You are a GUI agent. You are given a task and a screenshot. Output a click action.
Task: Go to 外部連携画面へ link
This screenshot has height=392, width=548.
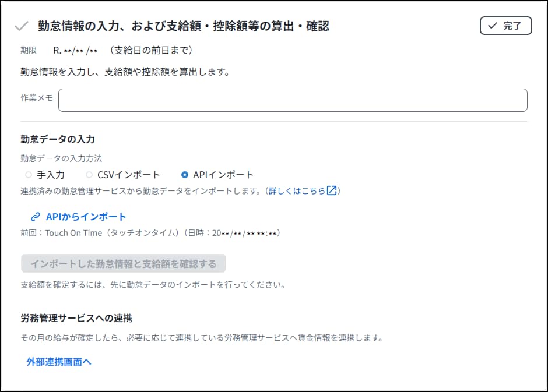tap(59, 362)
